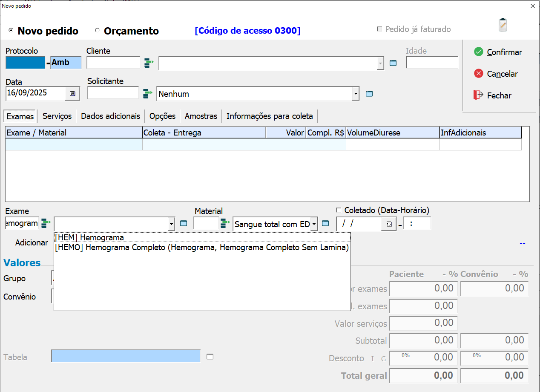Expand the Solicitante Nenhum dropdown
The width and height of the screenshot is (540, 392).
(x=356, y=94)
